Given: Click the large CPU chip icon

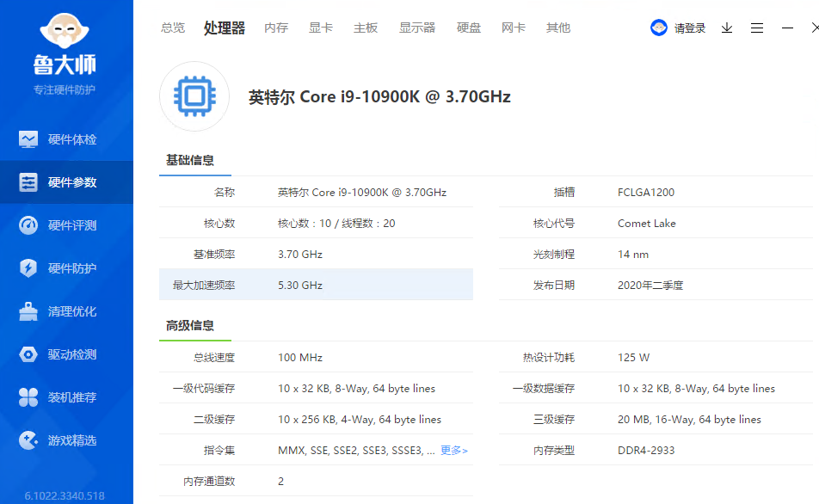Looking at the screenshot, I should (194, 96).
